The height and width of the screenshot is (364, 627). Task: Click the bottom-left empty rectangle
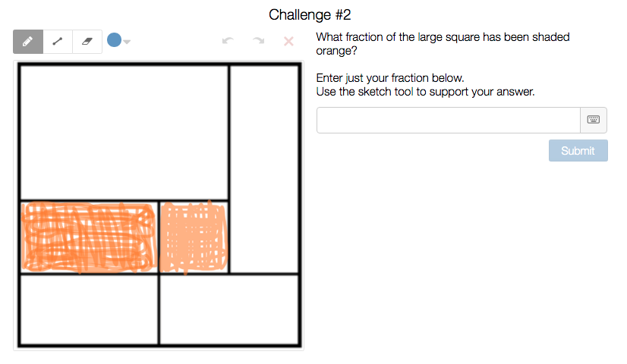coord(89,309)
